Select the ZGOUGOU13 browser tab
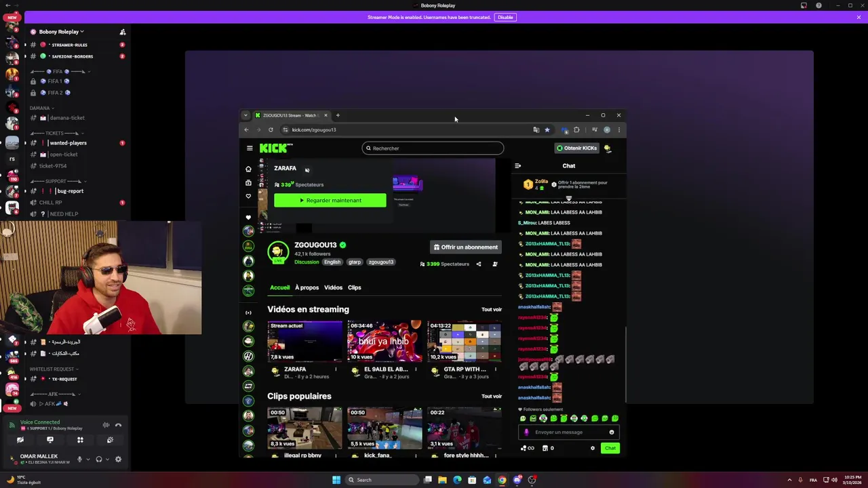 [x=290, y=115]
